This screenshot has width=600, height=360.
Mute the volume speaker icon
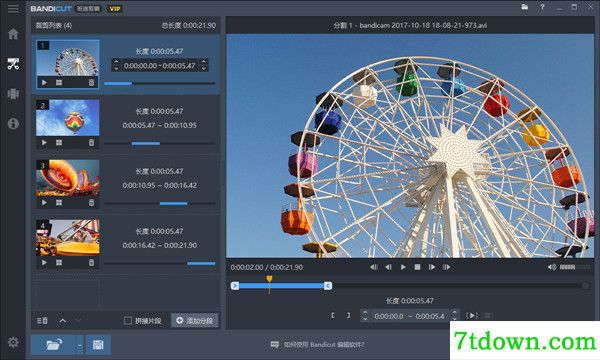(552, 267)
